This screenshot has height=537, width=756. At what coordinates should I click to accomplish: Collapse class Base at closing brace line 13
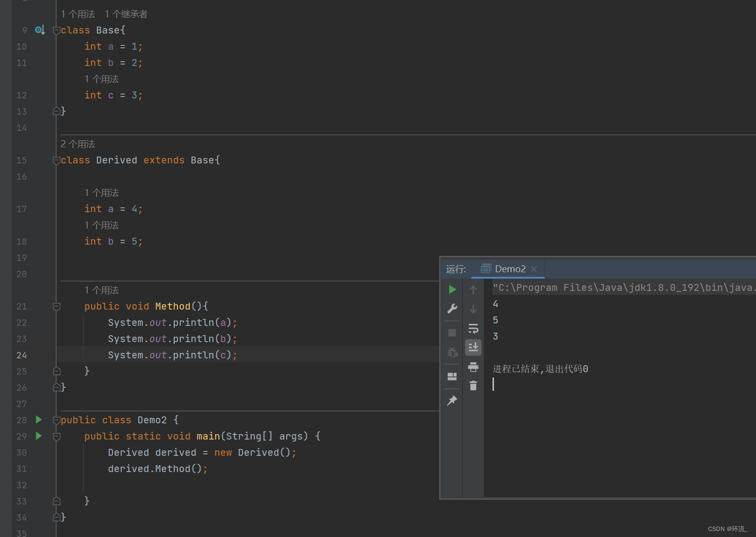tap(57, 111)
